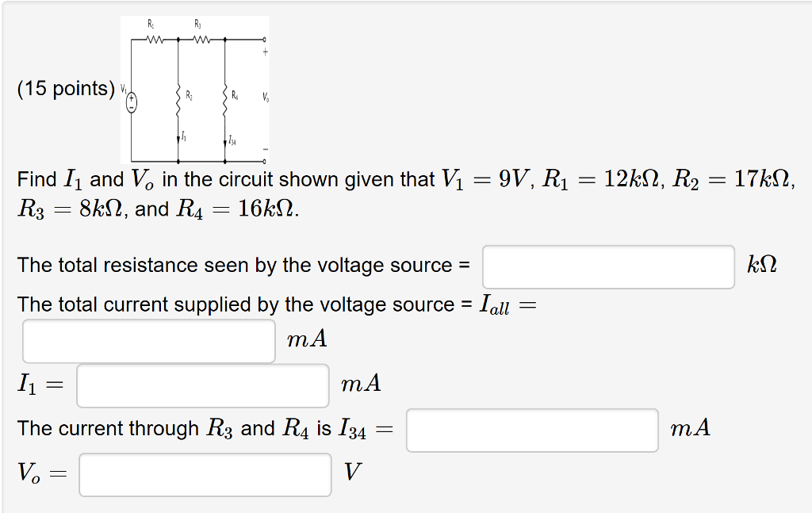Click the mA unit next to the I1 box

359,385
